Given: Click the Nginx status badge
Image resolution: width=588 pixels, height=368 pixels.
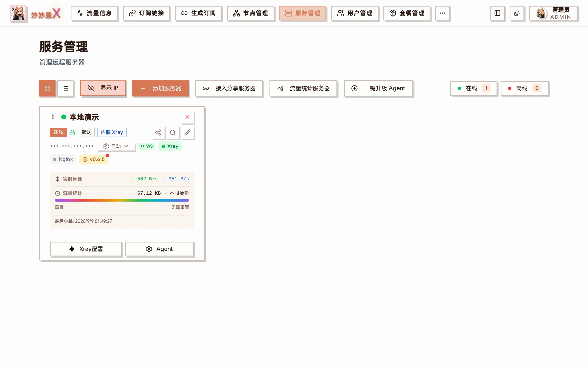Looking at the screenshot, I should coord(63,159).
